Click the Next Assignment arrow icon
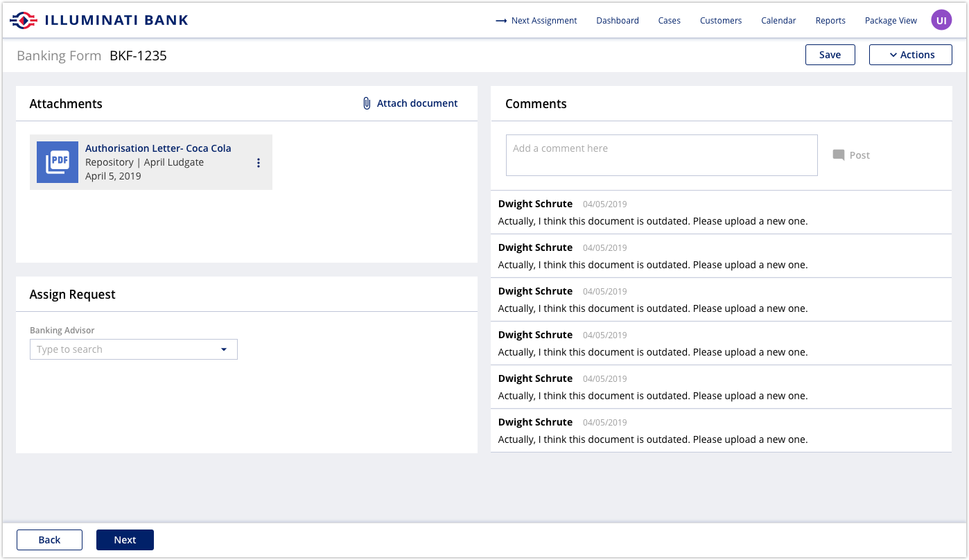Viewport: 969px width, 560px height. coord(500,21)
